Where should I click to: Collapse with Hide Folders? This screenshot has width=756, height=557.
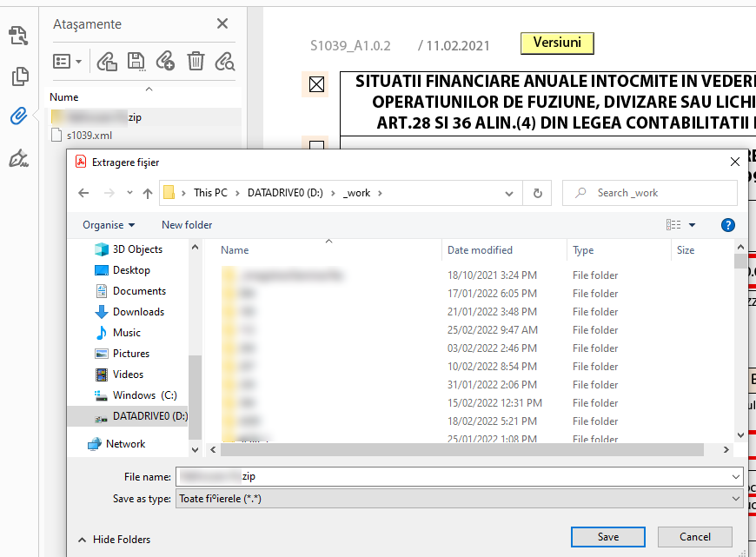[x=114, y=540]
